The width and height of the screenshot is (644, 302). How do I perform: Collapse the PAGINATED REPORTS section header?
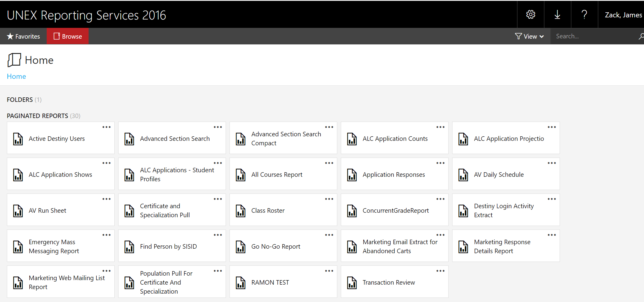click(37, 116)
